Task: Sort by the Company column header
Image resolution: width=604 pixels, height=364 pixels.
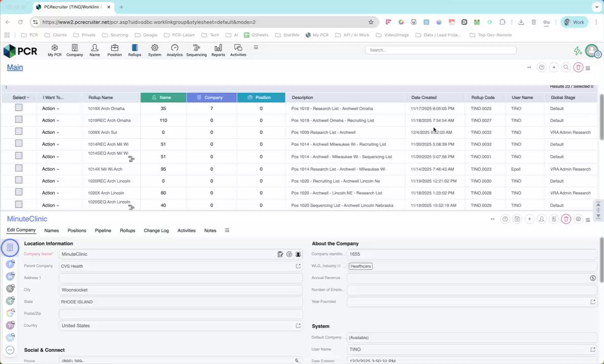Action: 211,98
